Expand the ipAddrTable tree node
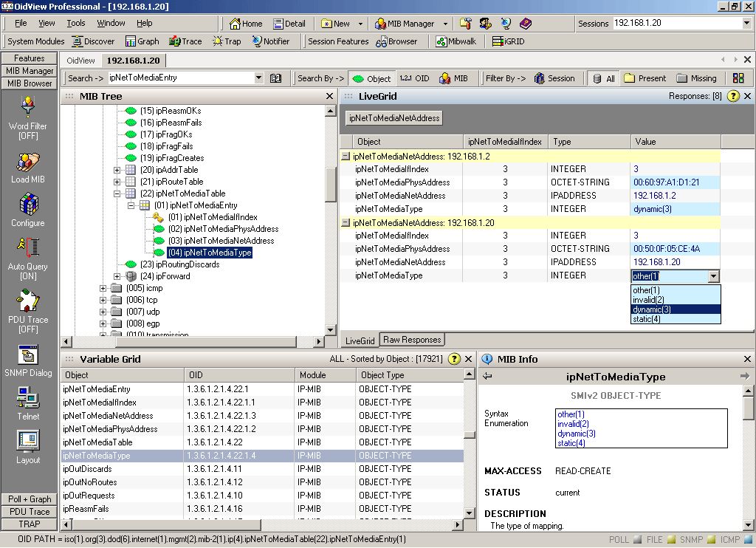This screenshot has height=548, width=756. (117, 170)
